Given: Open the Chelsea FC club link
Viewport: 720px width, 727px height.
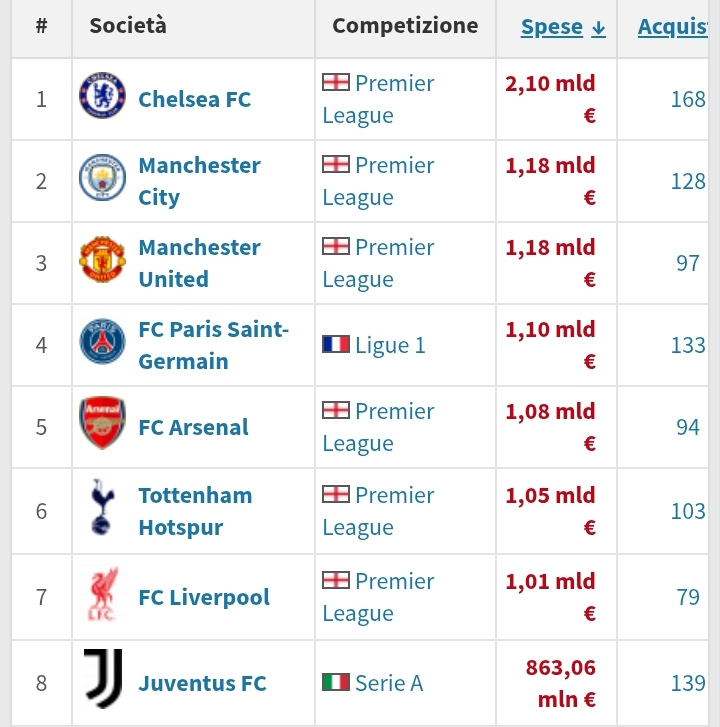Looking at the screenshot, I should [x=194, y=99].
